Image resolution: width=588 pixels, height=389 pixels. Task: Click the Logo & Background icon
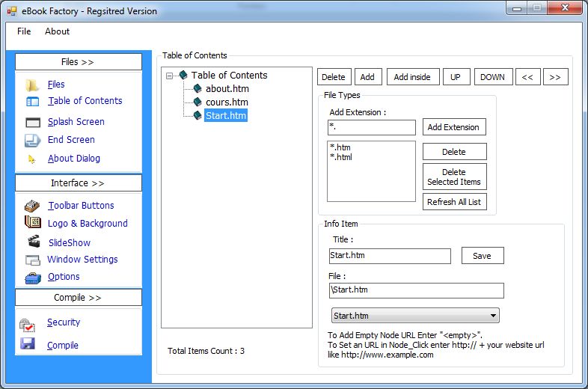pos(32,223)
